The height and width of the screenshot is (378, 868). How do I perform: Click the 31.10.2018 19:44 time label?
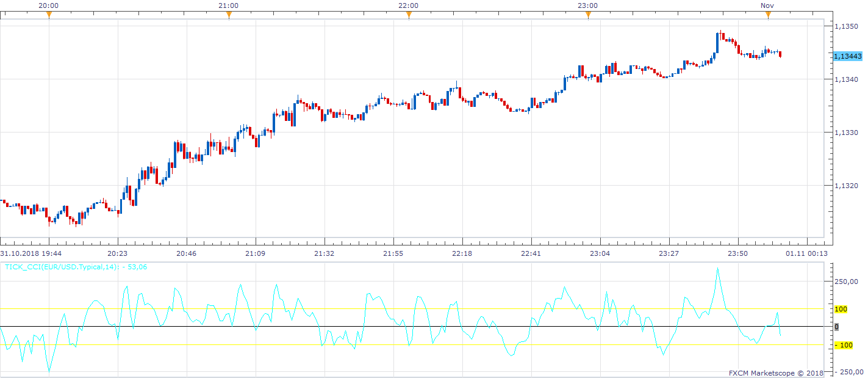click(x=30, y=253)
